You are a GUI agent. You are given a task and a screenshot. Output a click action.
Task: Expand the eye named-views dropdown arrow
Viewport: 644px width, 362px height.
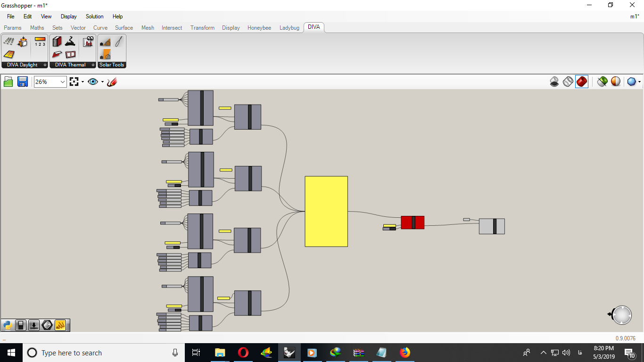tap(102, 82)
